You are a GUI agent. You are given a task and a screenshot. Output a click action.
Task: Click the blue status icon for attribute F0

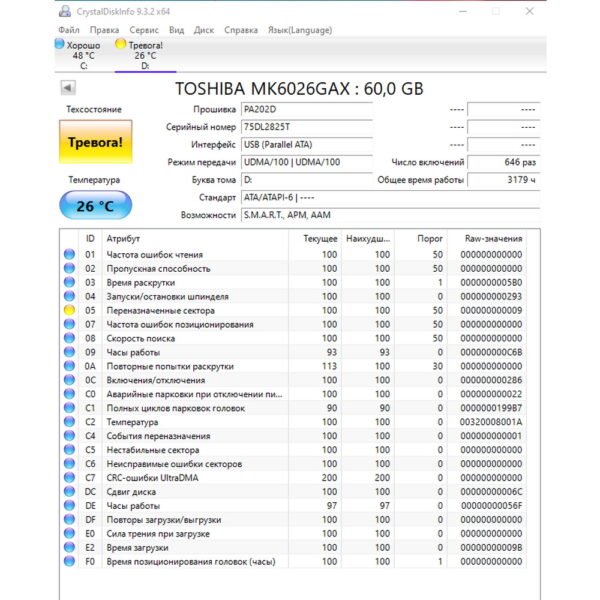tap(69, 561)
